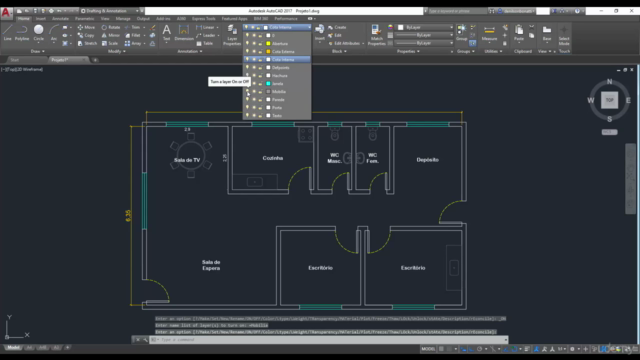Select the Scale tool
The width and height of the screenshot is (640, 360).
coord(109,43)
